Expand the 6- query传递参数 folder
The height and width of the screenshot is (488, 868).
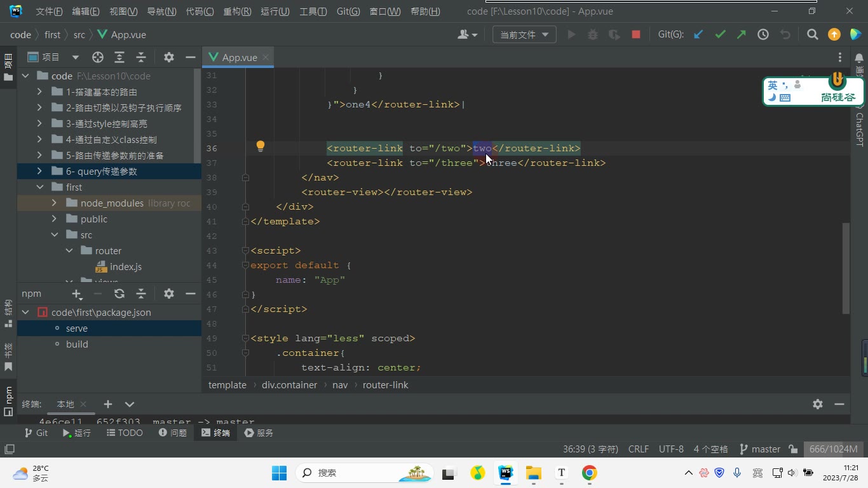pyautogui.click(x=39, y=171)
